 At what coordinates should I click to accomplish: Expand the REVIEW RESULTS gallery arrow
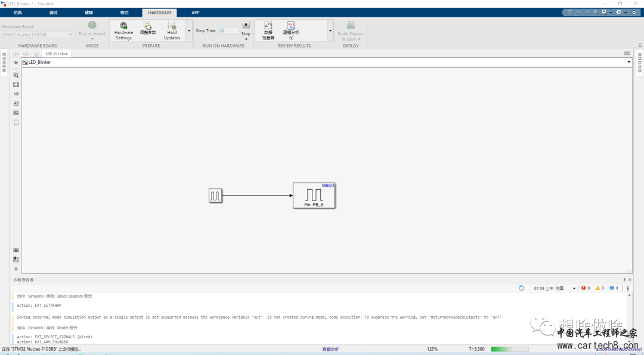[330, 31]
